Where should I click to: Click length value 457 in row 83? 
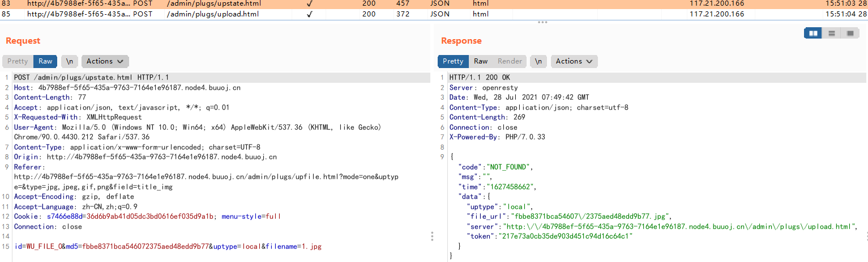403,4
